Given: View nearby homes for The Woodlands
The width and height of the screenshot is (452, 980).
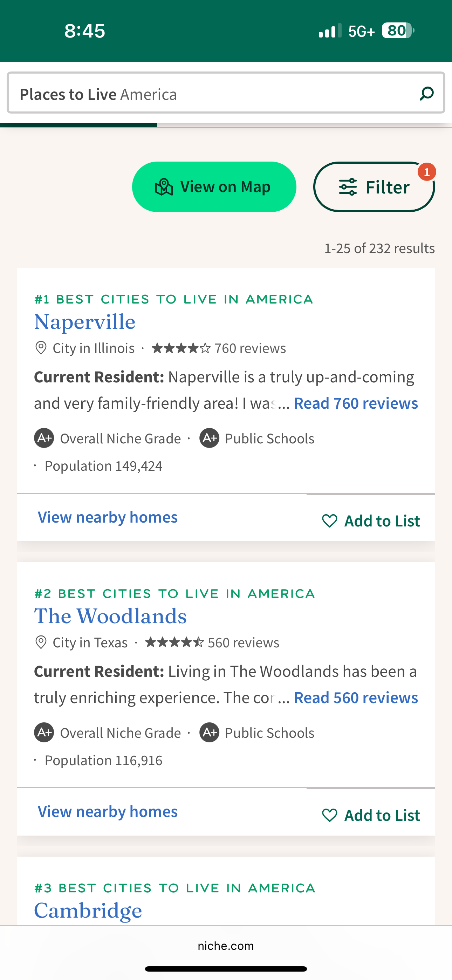Looking at the screenshot, I should coord(108,812).
